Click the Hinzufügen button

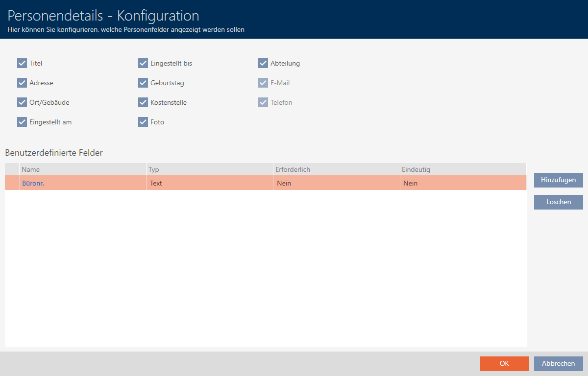click(558, 180)
